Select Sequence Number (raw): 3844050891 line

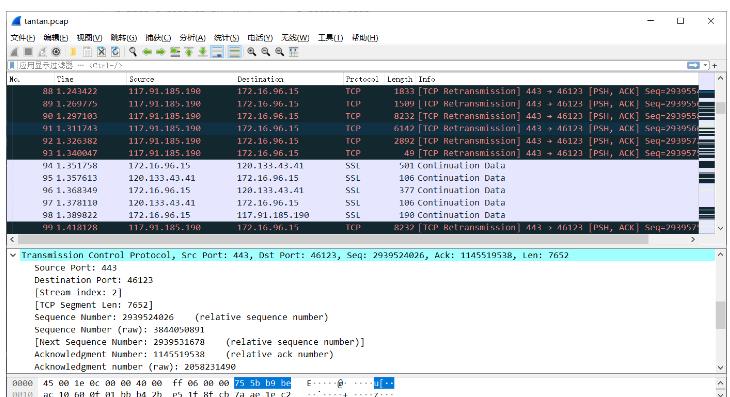tap(119, 330)
